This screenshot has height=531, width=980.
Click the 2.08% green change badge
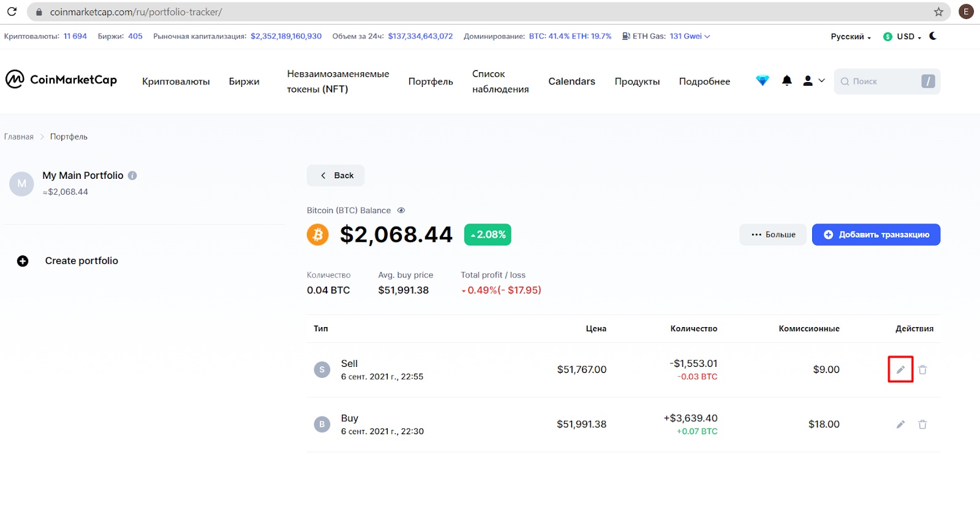488,235
